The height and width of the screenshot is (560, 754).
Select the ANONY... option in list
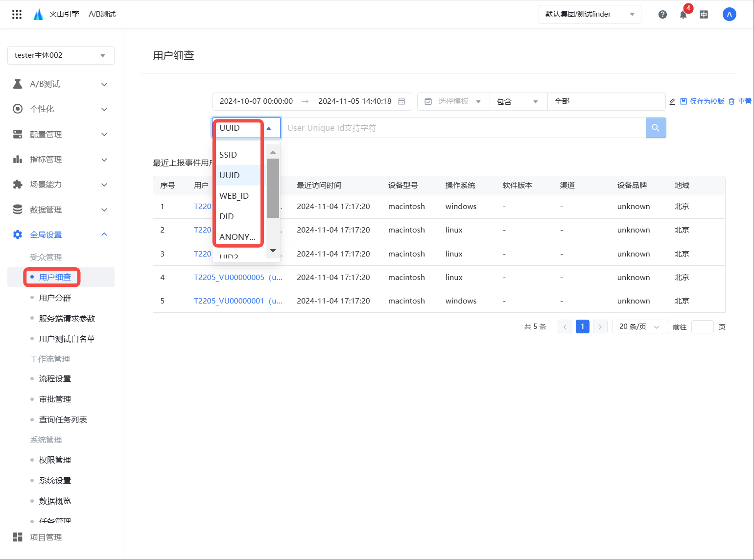pos(238,237)
